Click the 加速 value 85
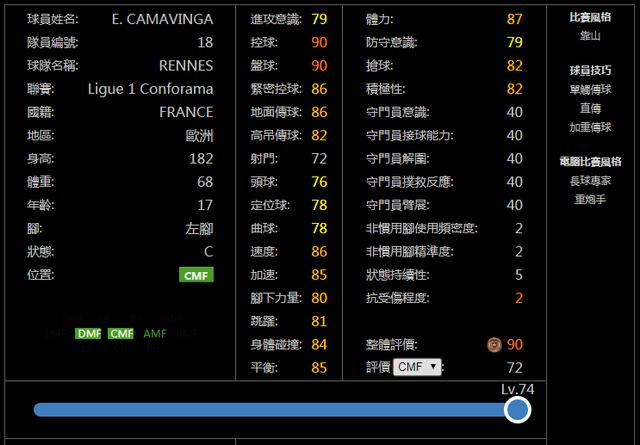Viewport: 640px width, 445px height. [x=319, y=275]
